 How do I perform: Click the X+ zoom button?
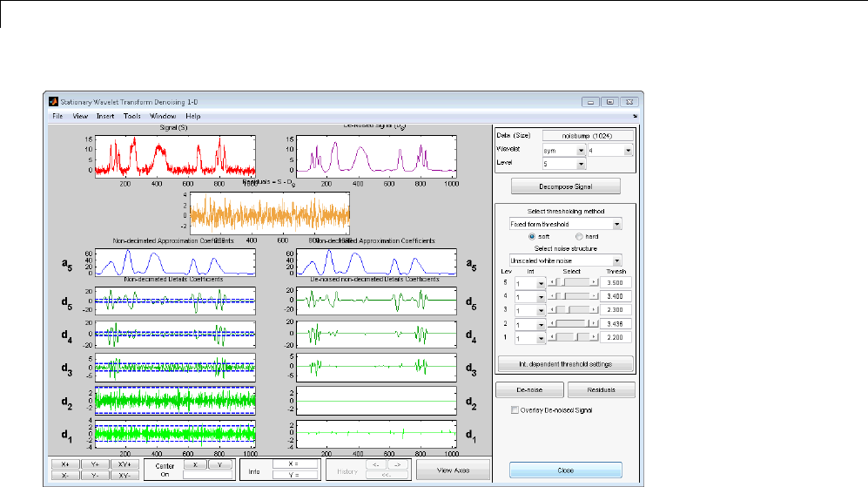[x=65, y=464]
